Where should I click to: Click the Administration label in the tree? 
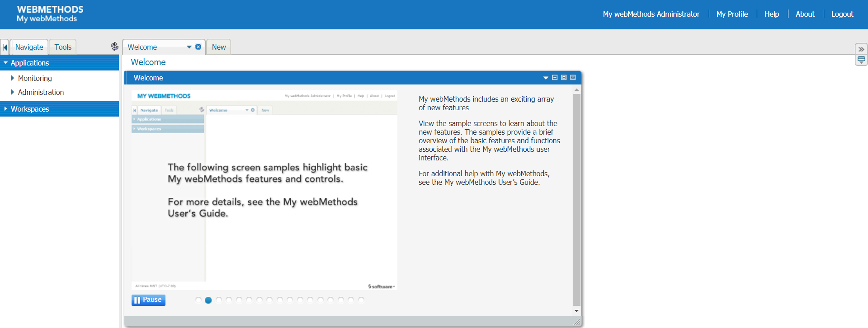click(41, 92)
